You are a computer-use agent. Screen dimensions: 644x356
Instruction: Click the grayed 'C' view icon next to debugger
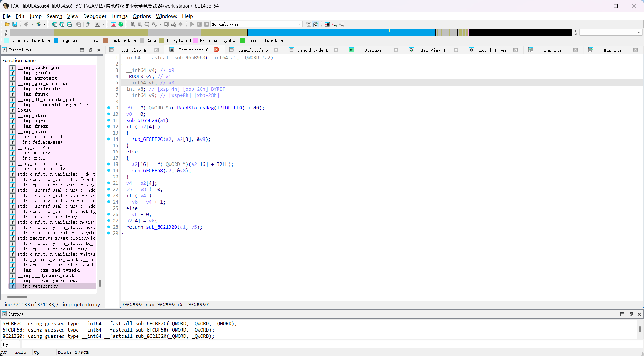pos(308,24)
